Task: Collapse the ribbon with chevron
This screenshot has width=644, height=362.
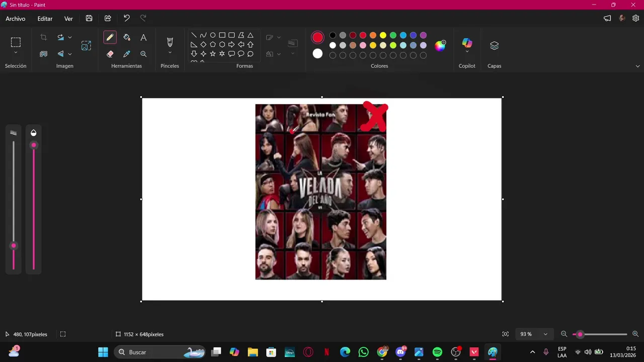Action: pos(638,66)
